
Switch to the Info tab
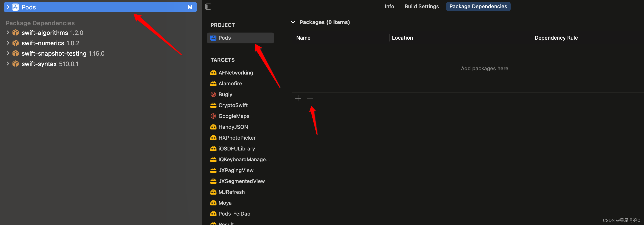coord(389,7)
